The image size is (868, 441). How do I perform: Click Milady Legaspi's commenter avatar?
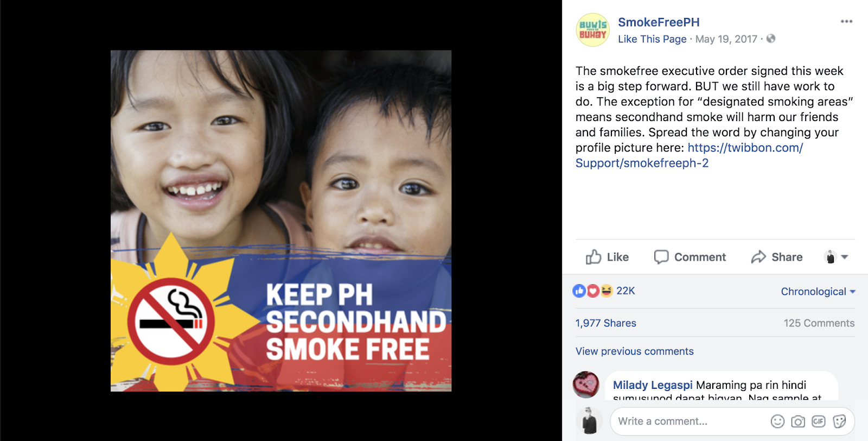(586, 385)
